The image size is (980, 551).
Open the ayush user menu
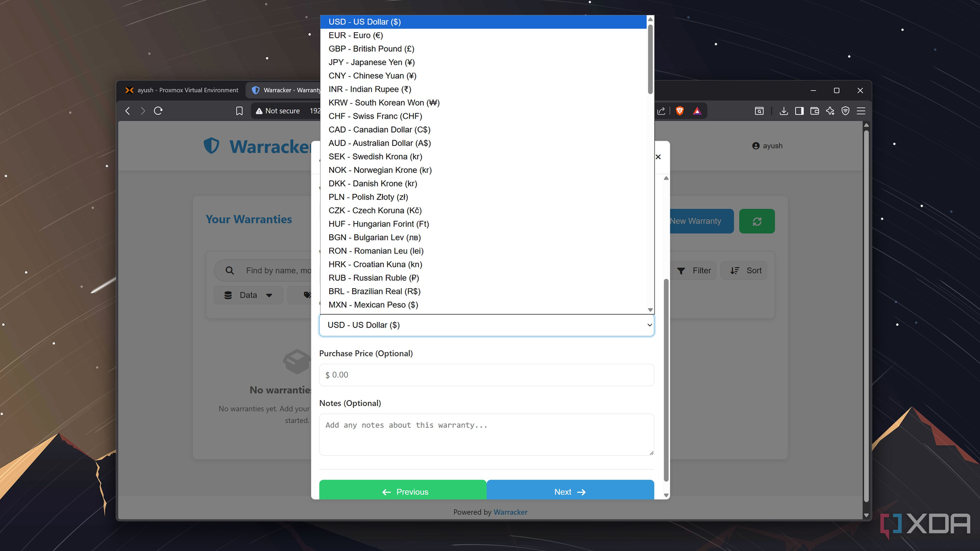767,146
